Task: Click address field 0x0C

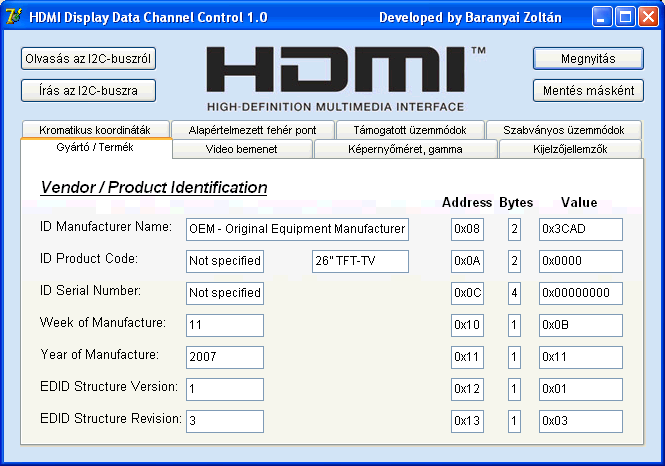Action: (467, 293)
